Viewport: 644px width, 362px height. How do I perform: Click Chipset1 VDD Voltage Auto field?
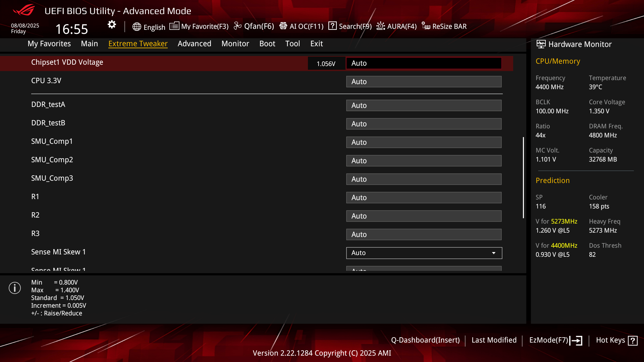pos(424,63)
